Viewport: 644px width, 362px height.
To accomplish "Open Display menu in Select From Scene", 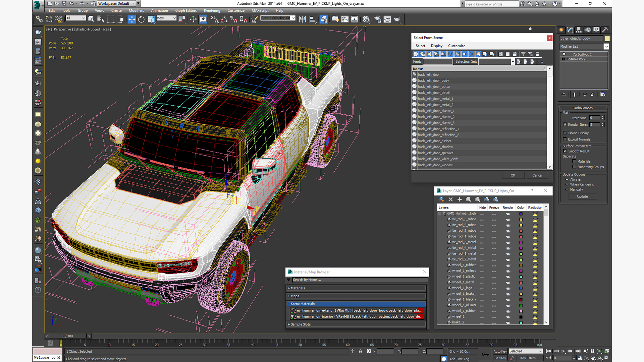I will pyautogui.click(x=436, y=46).
